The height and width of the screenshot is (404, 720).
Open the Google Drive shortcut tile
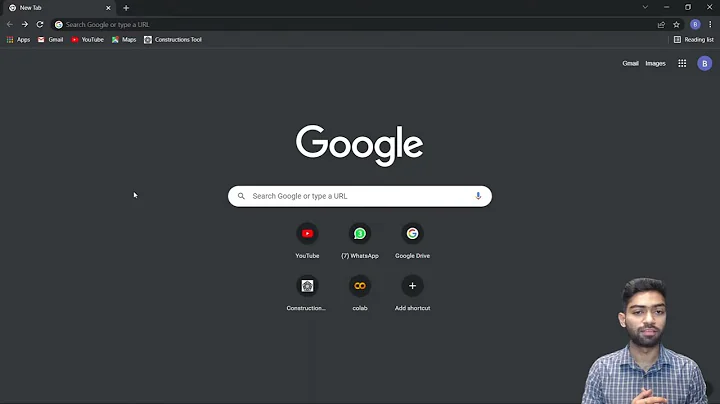pos(412,241)
